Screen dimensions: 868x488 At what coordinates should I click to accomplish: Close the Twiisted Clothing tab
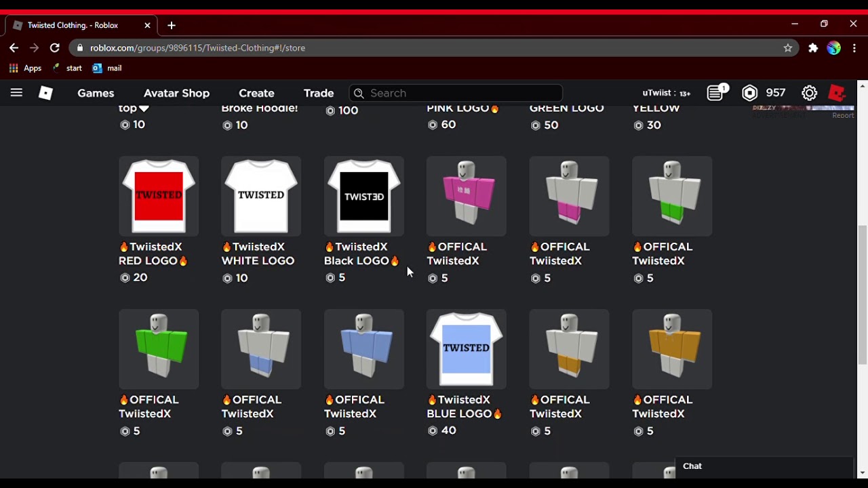147,26
